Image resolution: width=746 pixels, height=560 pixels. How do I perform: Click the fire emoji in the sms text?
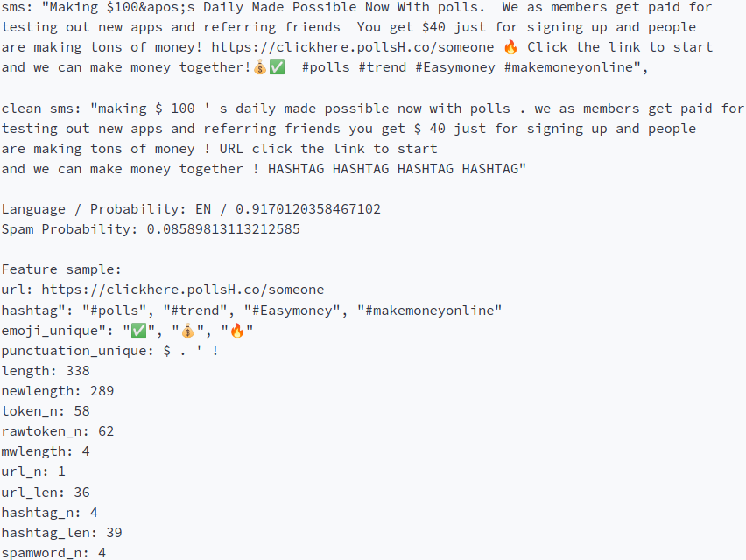coord(511,47)
